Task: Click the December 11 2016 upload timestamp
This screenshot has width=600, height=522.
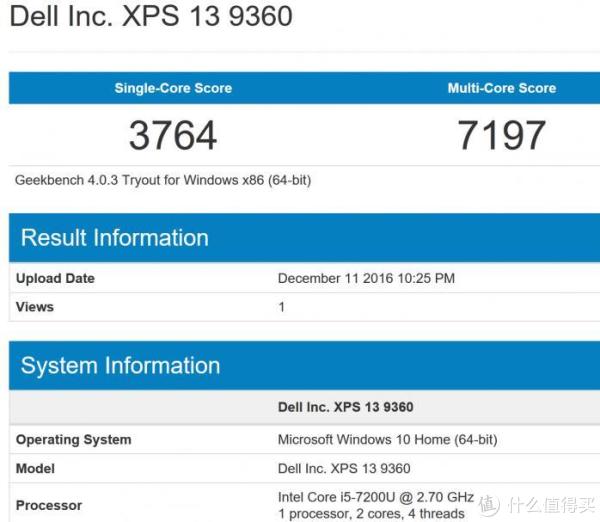Action: click(365, 278)
